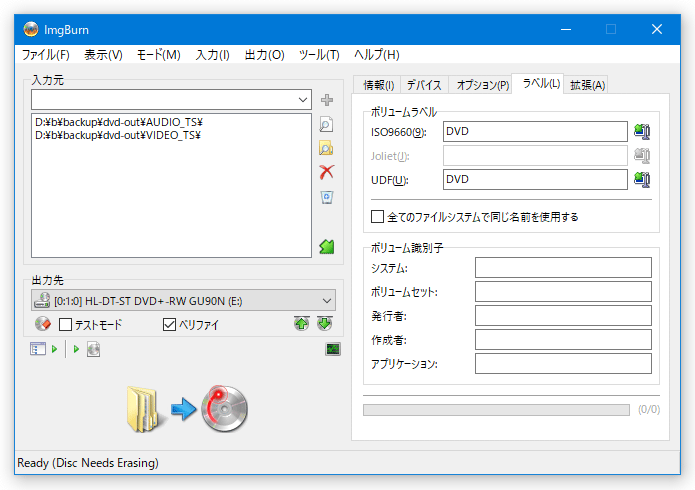Screen dimensions: 695x490
Task: Minimize the ImgBurn window
Action: pos(566,29)
